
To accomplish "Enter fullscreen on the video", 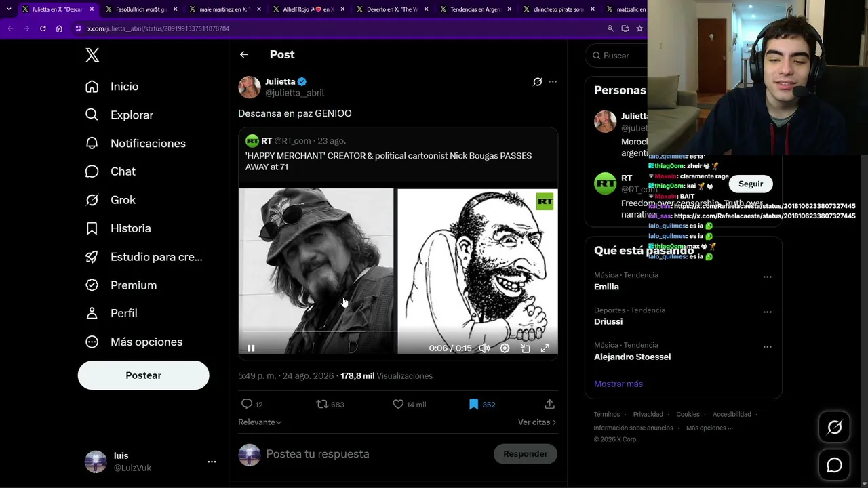I will (545, 348).
